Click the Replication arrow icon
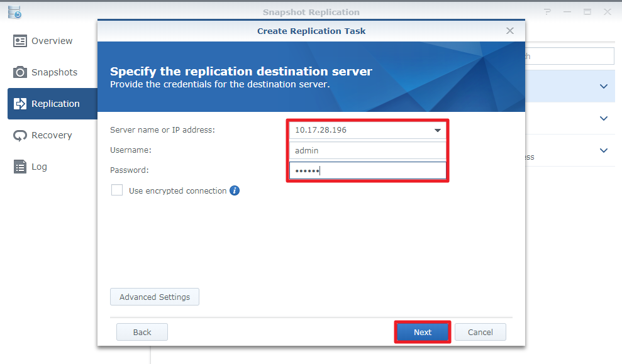 tap(20, 104)
